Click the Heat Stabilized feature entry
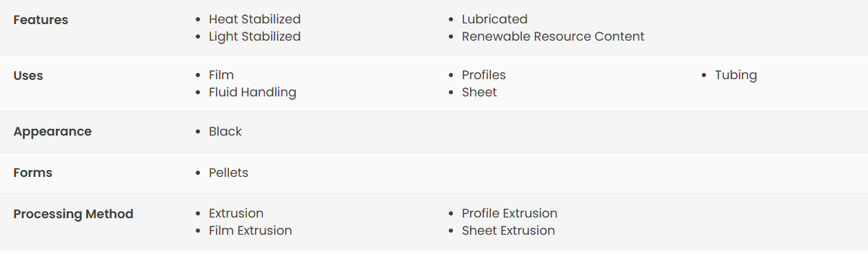The height and width of the screenshot is (254, 868). 254,19
